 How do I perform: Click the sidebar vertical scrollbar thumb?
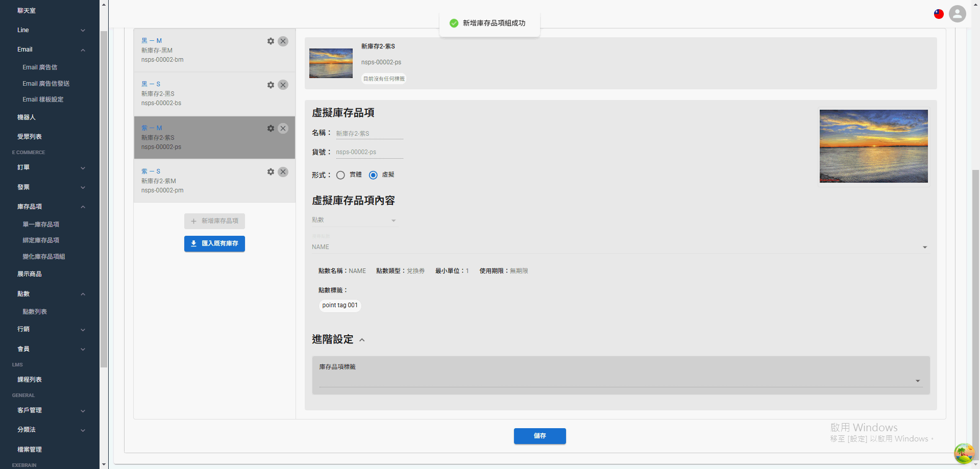click(104, 199)
